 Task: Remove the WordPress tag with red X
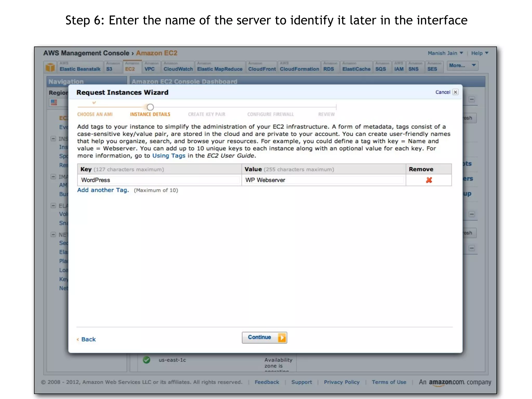[429, 180]
